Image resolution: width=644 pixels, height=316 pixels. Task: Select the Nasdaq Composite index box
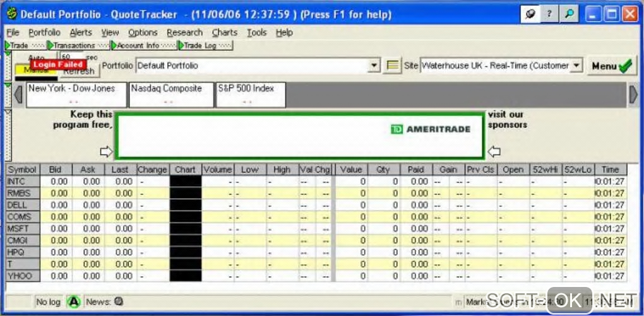172,95
